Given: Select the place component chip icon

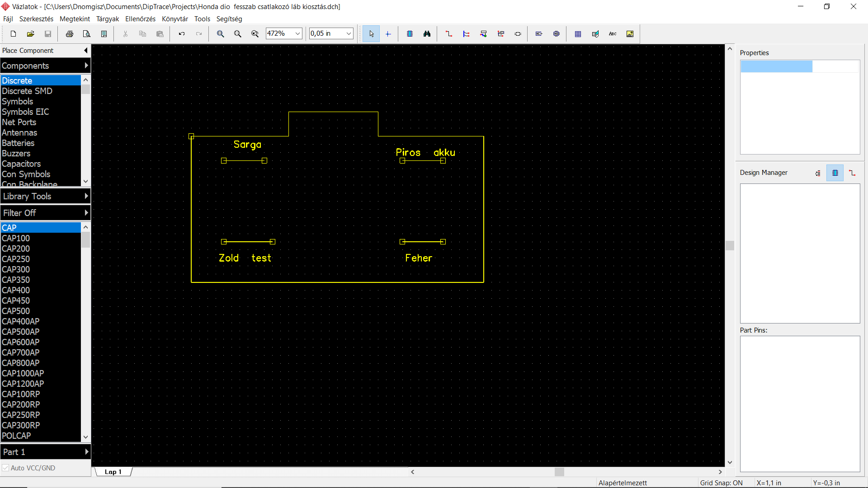Looking at the screenshot, I should (410, 34).
